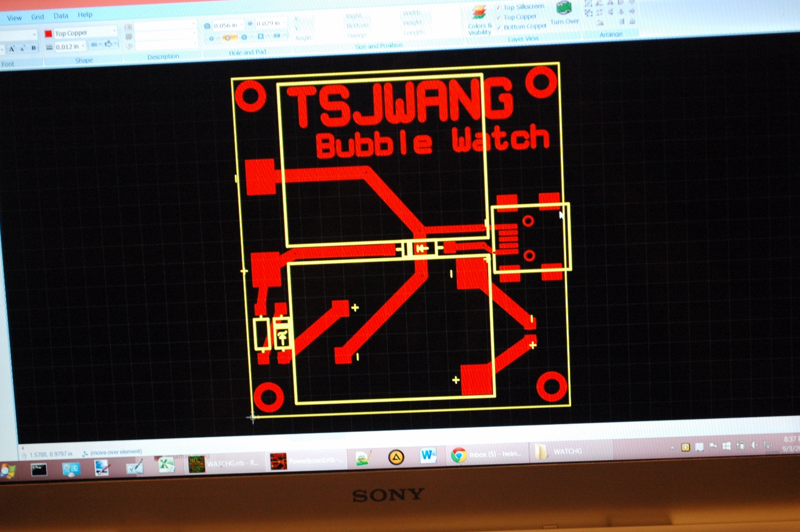This screenshot has height=532, width=800.
Task: Click the Turn Over button
Action: [565, 13]
